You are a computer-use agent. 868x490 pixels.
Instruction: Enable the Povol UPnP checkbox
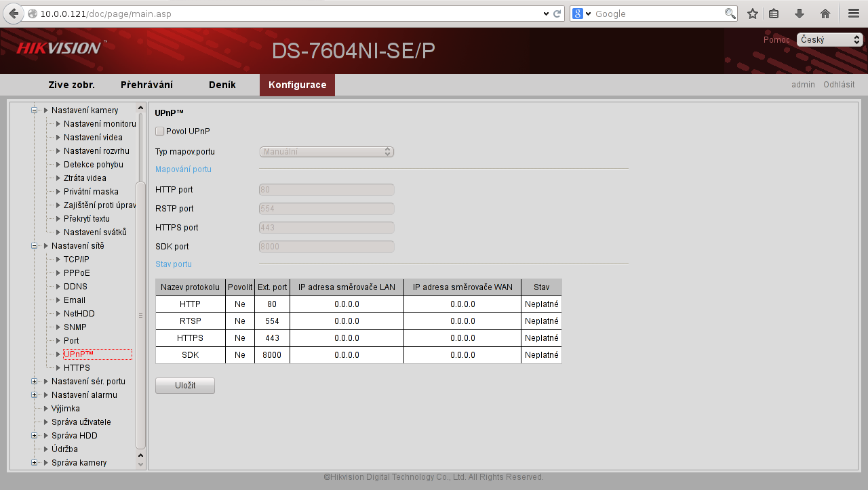point(160,131)
